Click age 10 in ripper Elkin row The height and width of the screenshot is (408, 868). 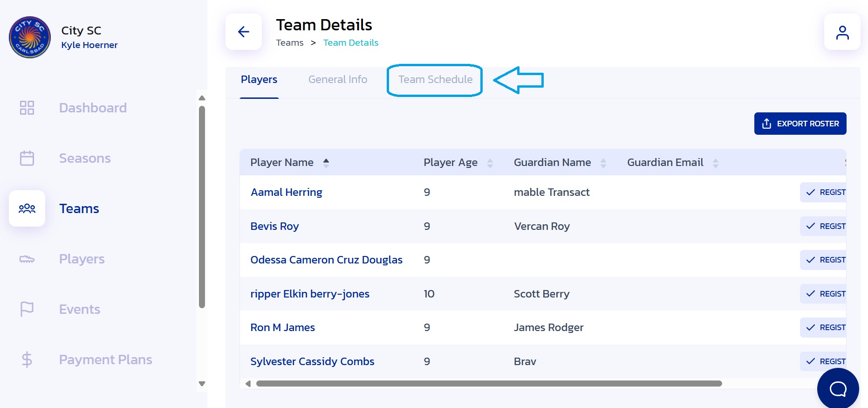pyautogui.click(x=429, y=294)
